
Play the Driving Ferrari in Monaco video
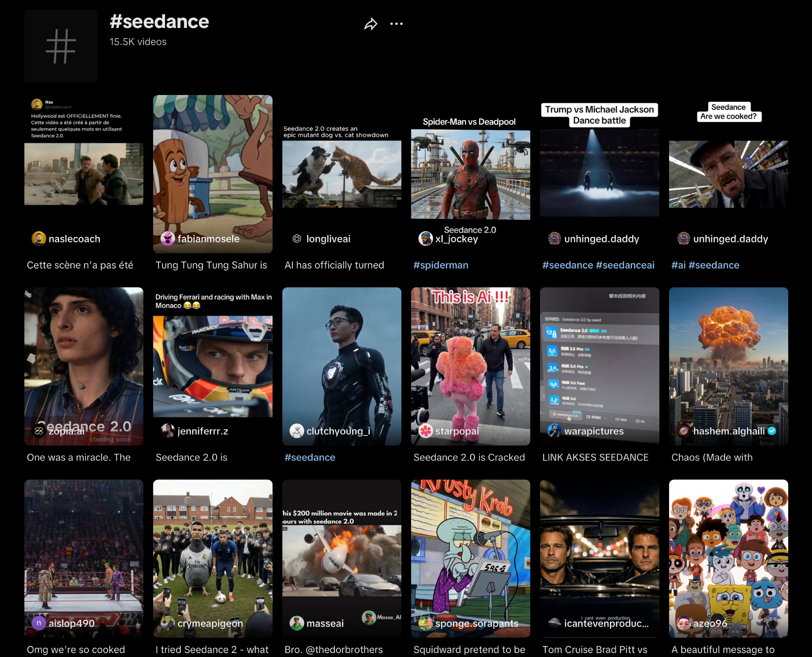[212, 366]
